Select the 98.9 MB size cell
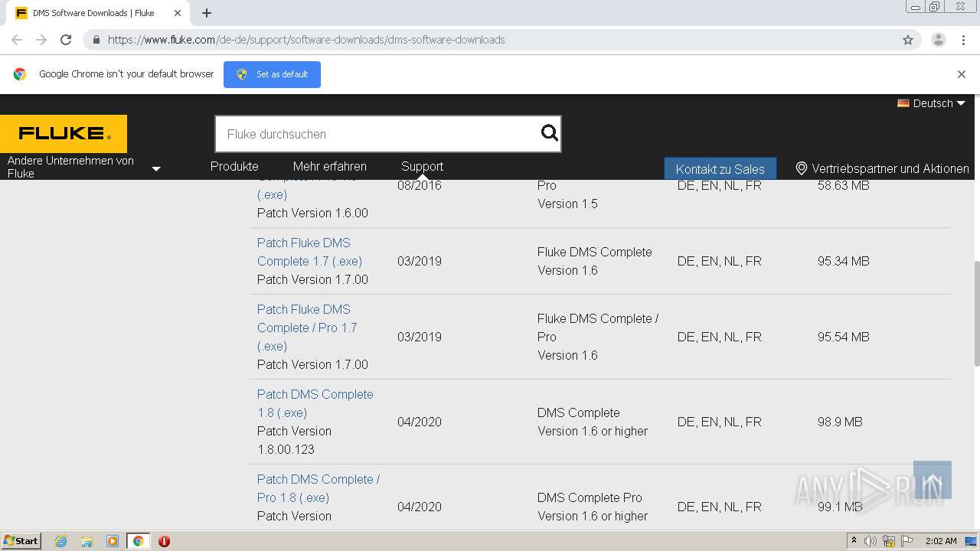 [840, 422]
